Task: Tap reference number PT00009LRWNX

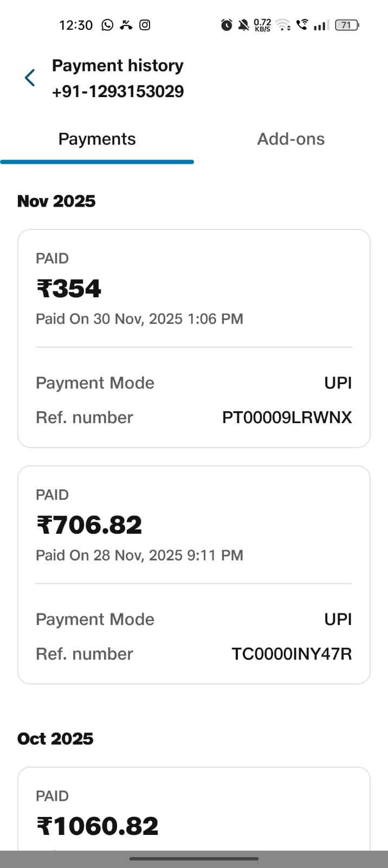Action: tap(287, 418)
